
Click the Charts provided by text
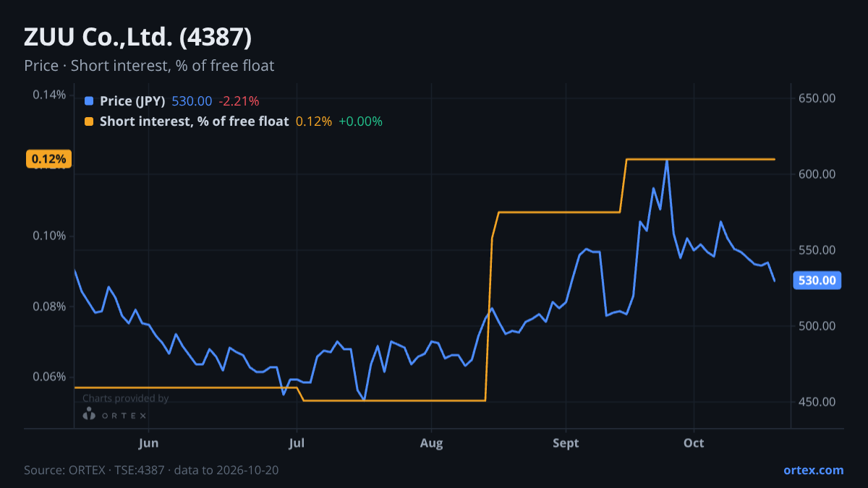(125, 398)
